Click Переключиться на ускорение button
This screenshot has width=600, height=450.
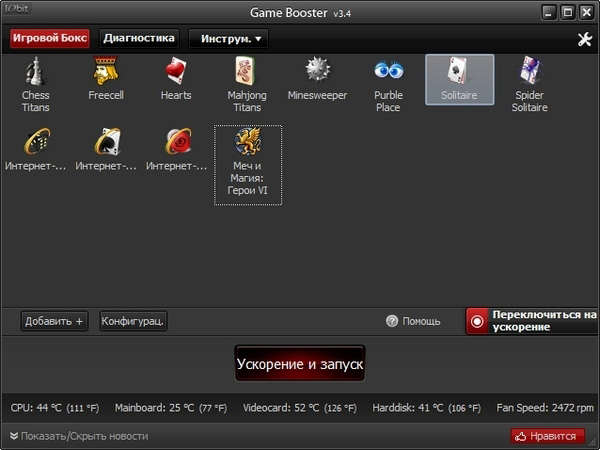pos(533,321)
